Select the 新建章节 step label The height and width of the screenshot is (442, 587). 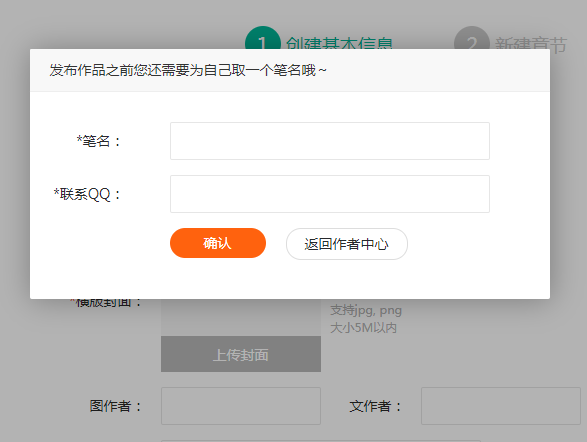[531, 45]
